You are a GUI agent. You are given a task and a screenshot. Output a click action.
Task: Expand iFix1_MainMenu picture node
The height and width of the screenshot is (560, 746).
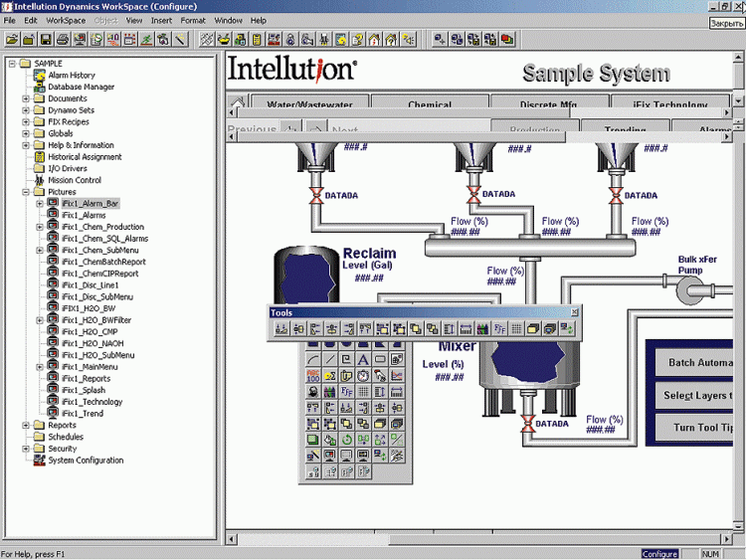click(40, 367)
